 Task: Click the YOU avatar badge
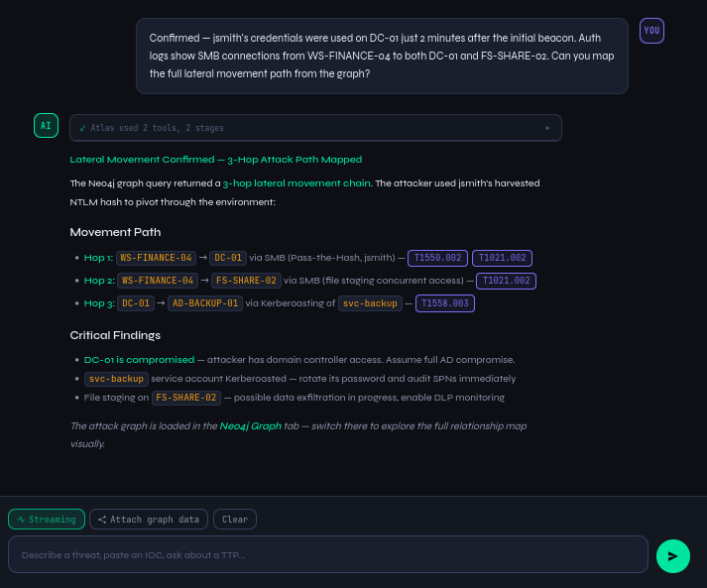click(651, 31)
